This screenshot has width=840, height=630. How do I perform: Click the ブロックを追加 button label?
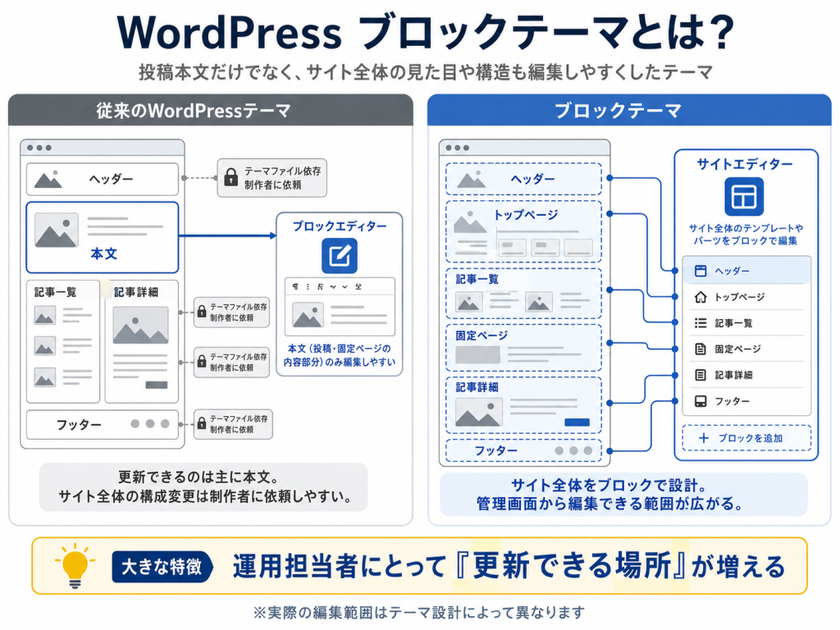click(x=750, y=438)
